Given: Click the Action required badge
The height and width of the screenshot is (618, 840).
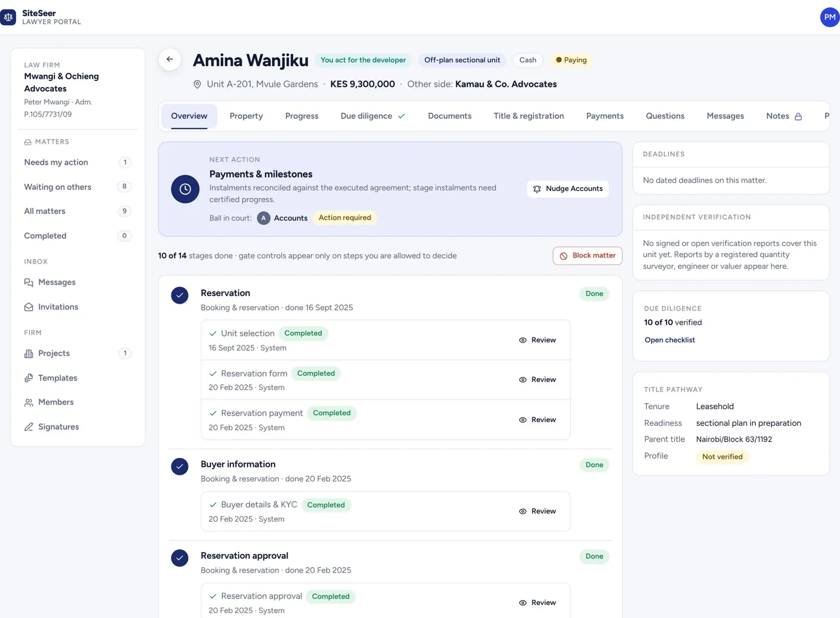Looking at the screenshot, I should click(x=344, y=218).
